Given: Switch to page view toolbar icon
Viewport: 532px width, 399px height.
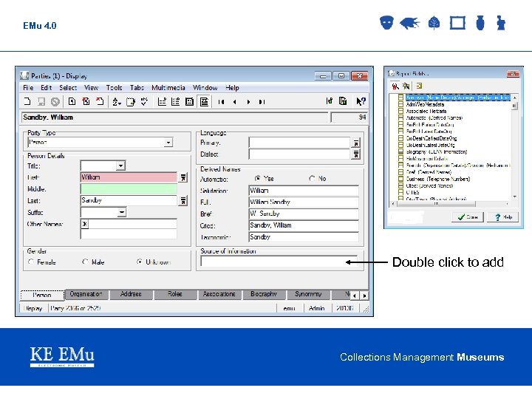Looking at the screenshot, I should pos(189,101).
